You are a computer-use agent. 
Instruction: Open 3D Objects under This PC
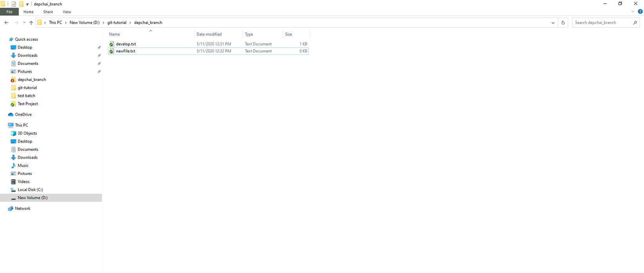tap(27, 133)
